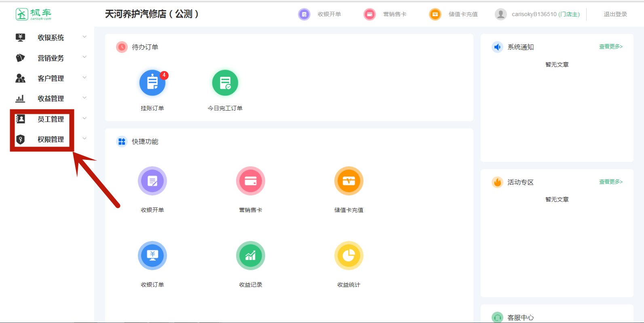Open the 挂账订单 pending orders icon

pos(152,83)
